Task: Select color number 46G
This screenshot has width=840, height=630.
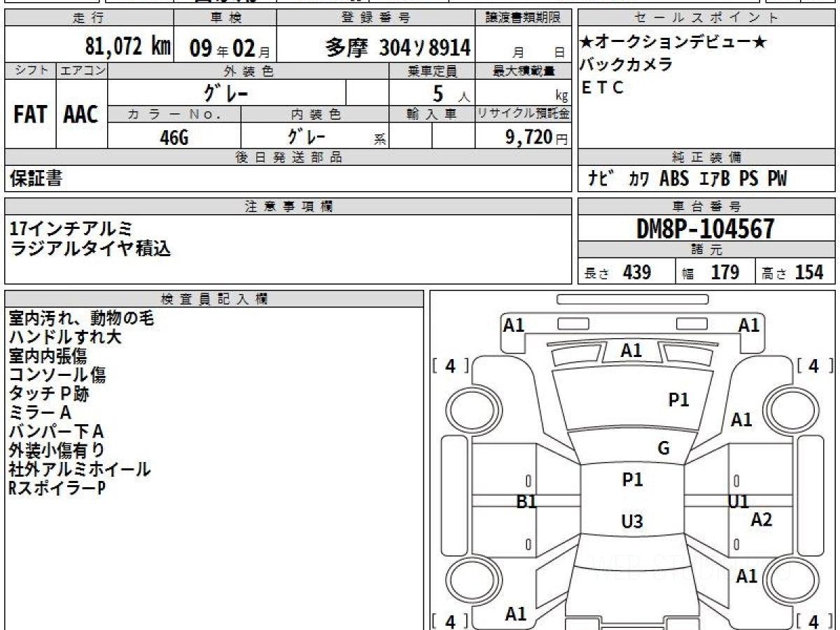Action: (174, 138)
